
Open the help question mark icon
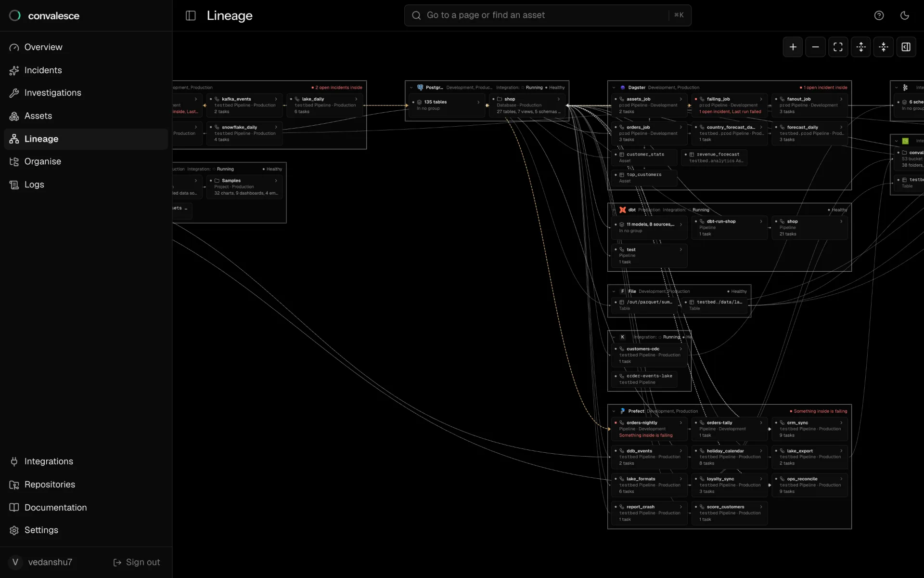[879, 15]
